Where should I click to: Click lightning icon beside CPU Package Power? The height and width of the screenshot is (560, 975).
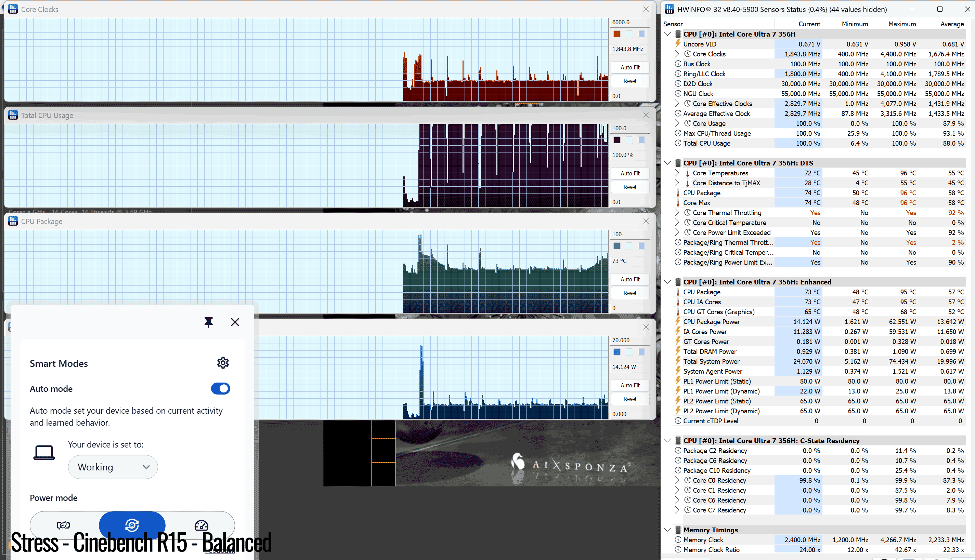[x=678, y=321]
